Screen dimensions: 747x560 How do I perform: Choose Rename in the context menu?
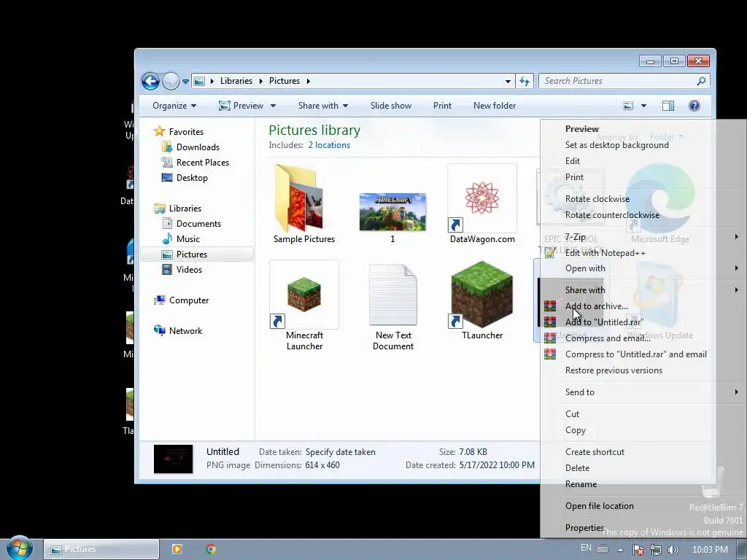pos(581,484)
